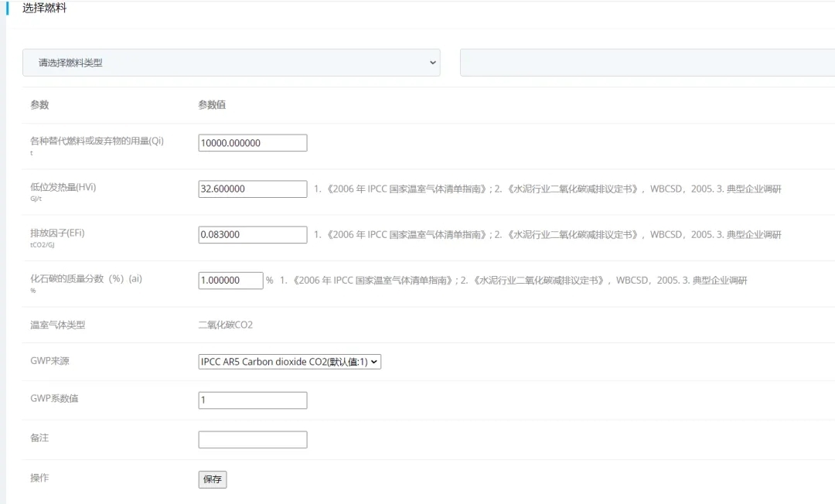835x504 pixels.
Task: Click the 排放因子(EFi) row label
Action: 57,233
